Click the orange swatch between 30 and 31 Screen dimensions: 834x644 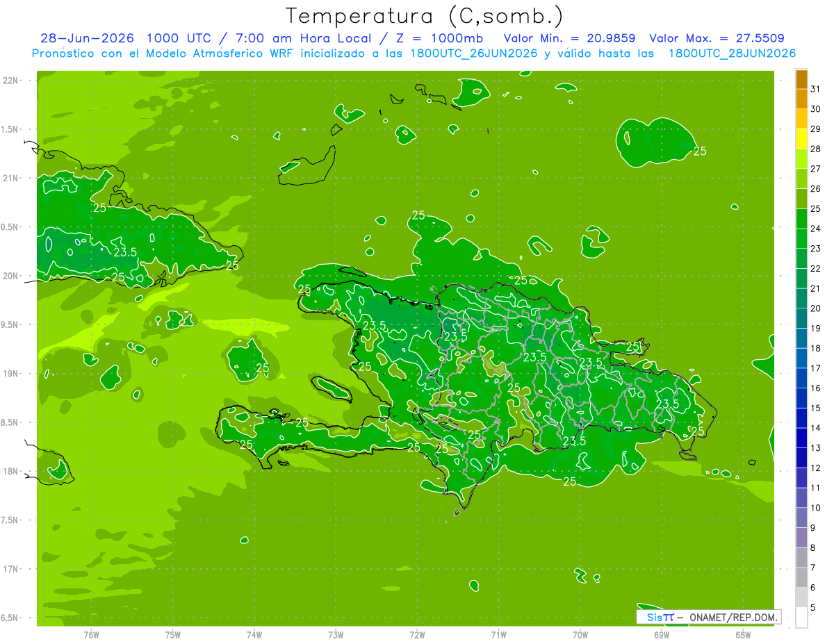(x=801, y=99)
